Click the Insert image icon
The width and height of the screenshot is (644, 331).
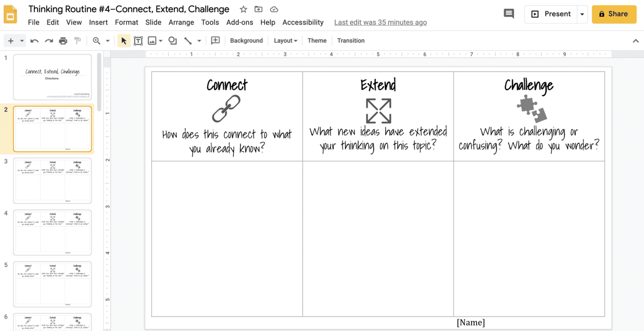pos(152,41)
